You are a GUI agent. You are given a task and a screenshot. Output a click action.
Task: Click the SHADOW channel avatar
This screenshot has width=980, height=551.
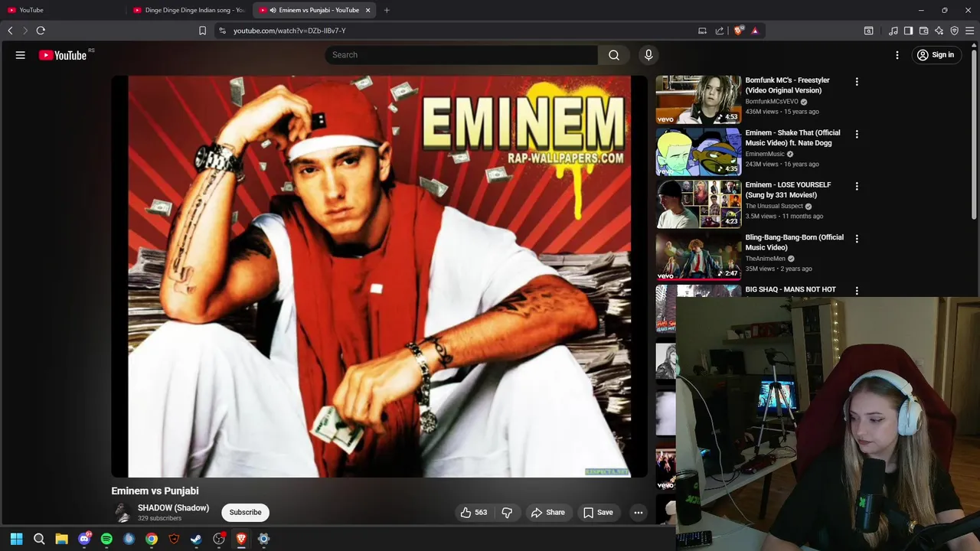click(122, 513)
